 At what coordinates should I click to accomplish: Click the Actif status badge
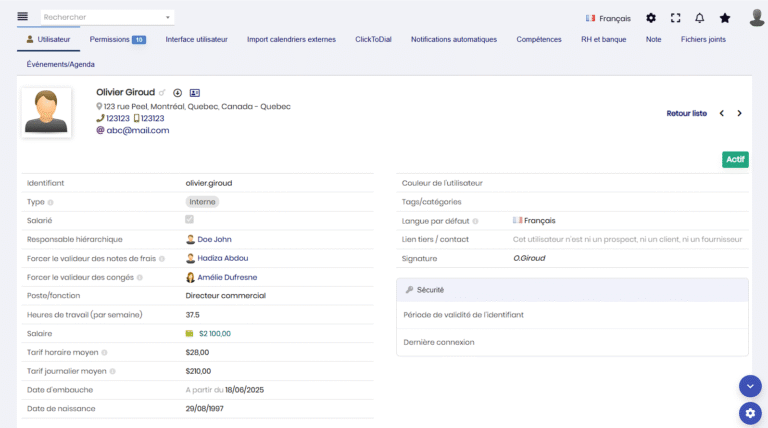point(735,159)
